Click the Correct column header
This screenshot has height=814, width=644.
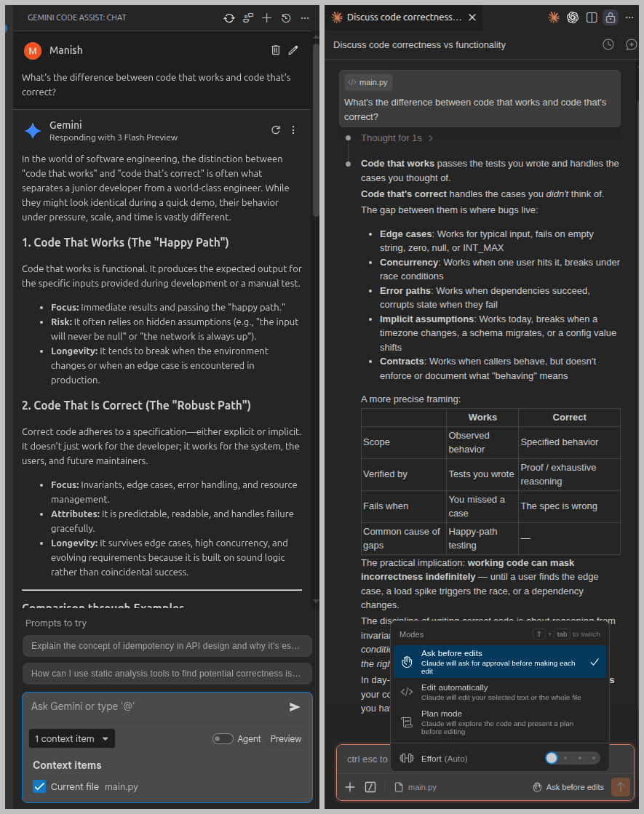point(569,418)
